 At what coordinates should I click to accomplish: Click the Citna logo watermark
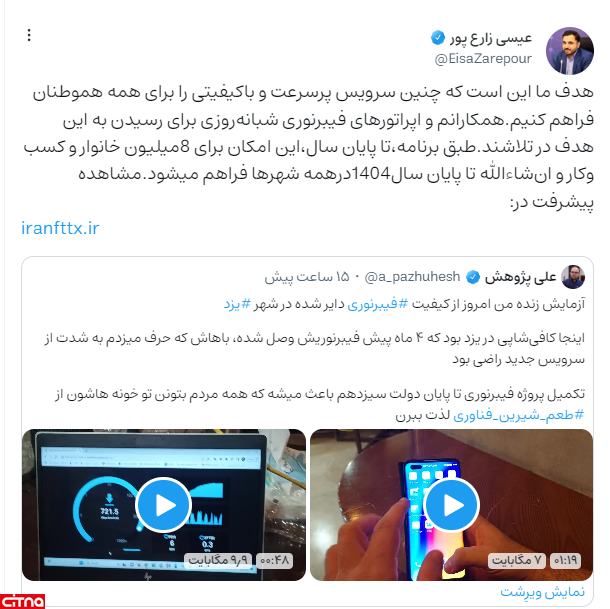pyautogui.click(x=22, y=601)
